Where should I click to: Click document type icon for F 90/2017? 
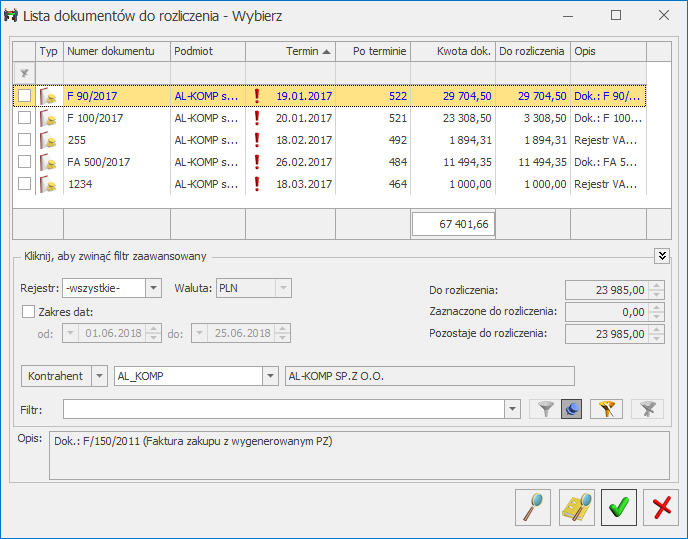(49, 96)
